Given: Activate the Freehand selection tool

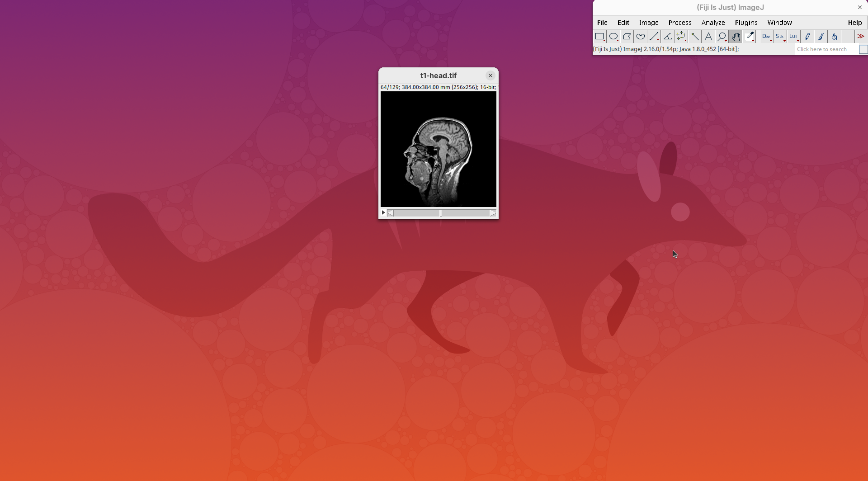Looking at the screenshot, I should pos(641,37).
